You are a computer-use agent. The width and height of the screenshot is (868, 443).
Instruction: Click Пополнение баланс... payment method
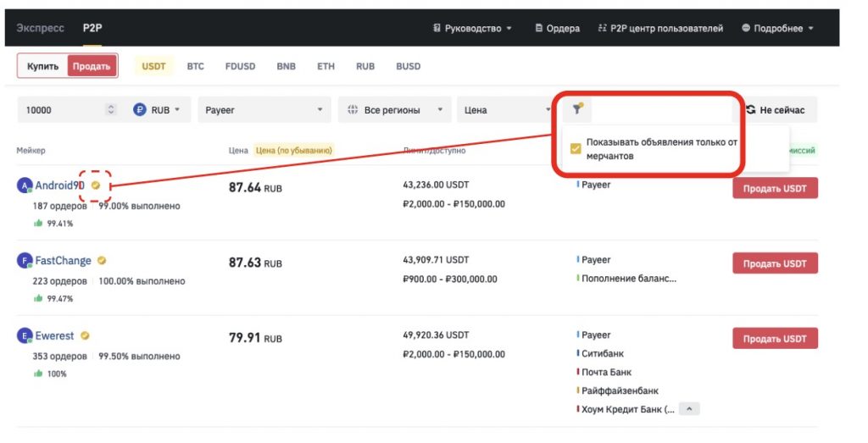click(629, 279)
